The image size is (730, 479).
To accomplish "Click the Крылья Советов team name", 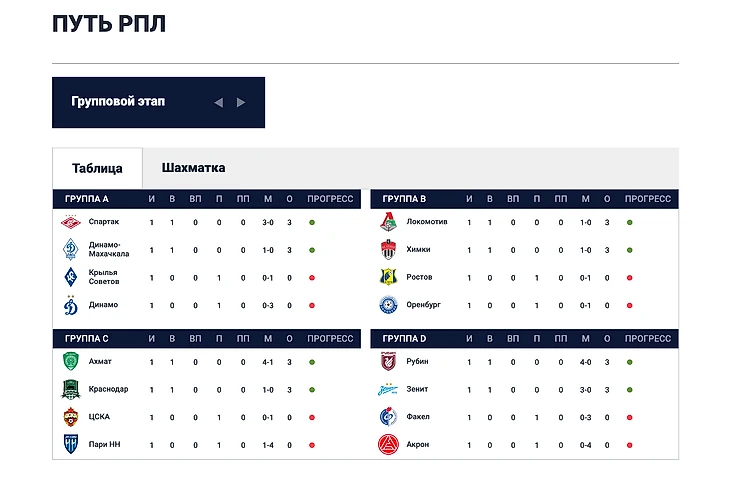I will (x=104, y=277).
